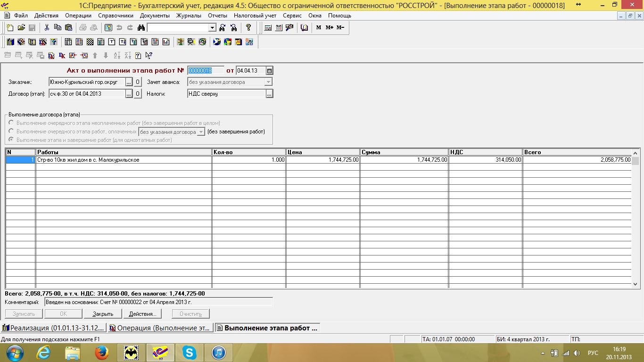Click the Open file toolbar icon
644x362 pixels.
click(21, 28)
